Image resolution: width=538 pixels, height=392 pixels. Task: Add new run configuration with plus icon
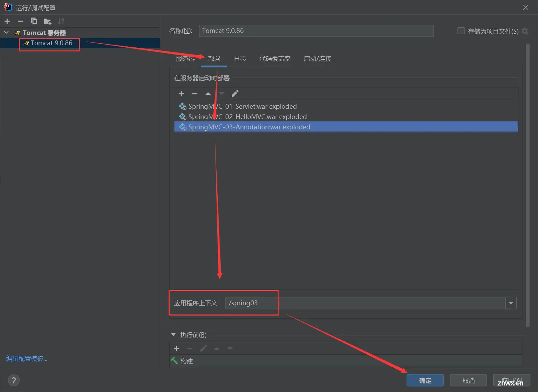point(7,21)
